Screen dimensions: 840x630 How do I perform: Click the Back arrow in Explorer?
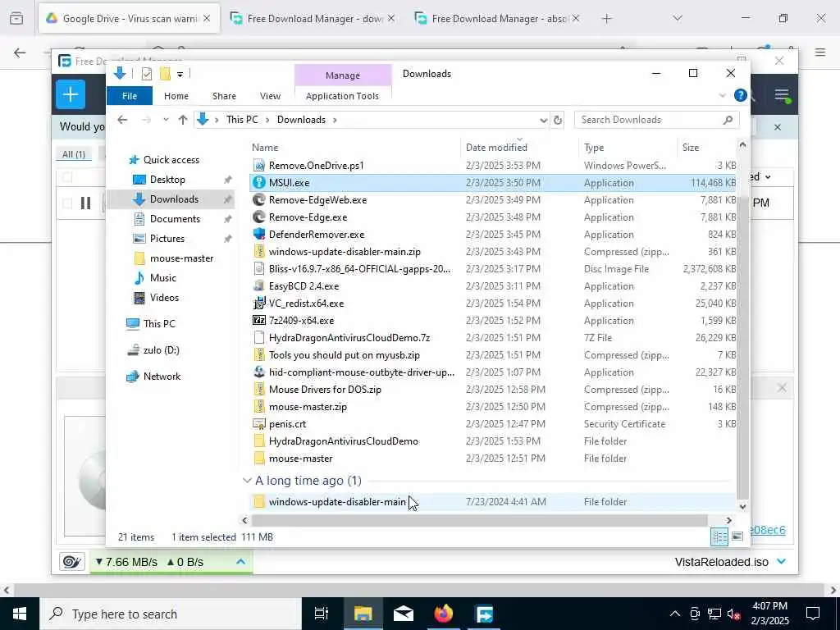122,120
